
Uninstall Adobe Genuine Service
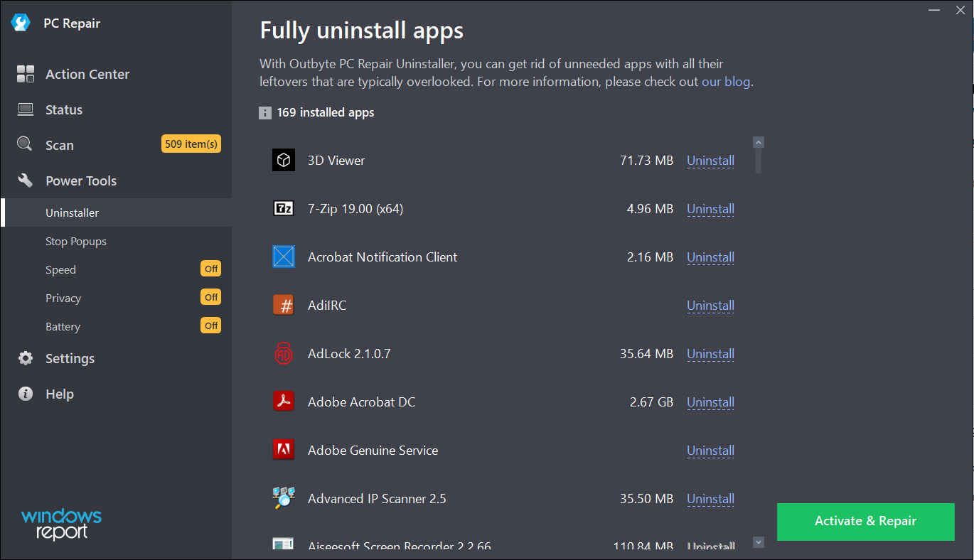click(x=710, y=451)
